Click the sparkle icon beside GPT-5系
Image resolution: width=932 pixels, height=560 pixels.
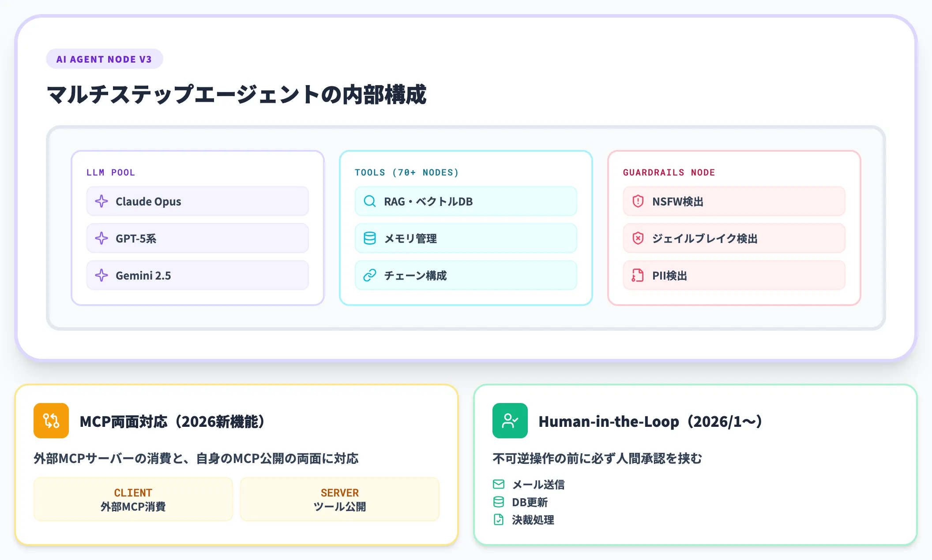101,239
